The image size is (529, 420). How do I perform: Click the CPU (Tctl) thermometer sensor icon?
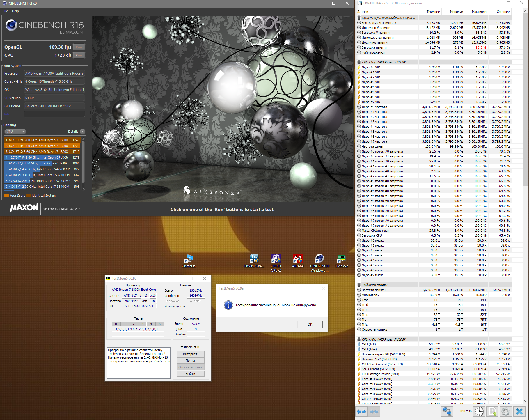click(x=359, y=344)
